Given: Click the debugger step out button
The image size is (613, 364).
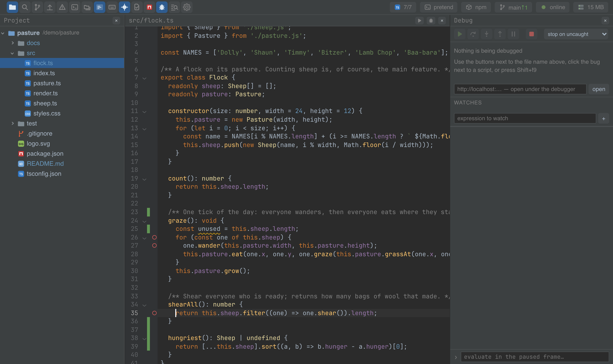Looking at the screenshot, I should pyautogui.click(x=500, y=34).
